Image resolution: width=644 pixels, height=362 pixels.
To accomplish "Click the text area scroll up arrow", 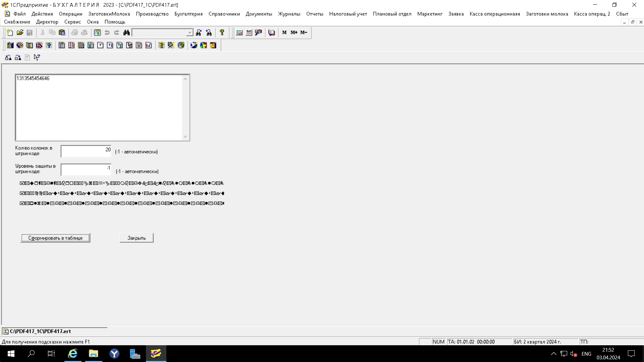I will [x=185, y=79].
